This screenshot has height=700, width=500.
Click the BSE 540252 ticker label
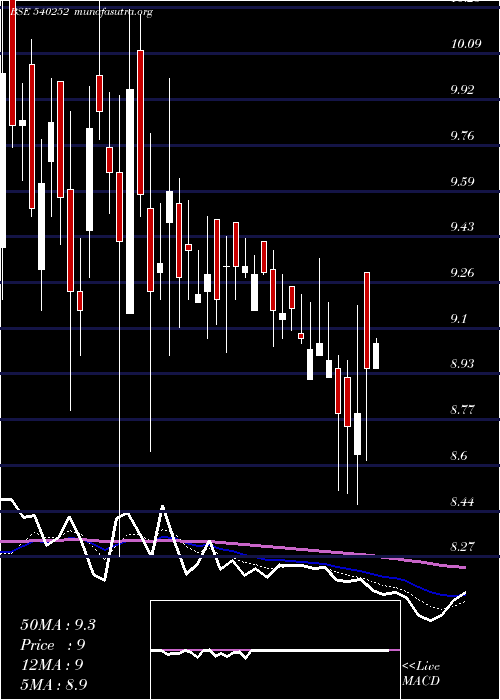pyautogui.click(x=39, y=12)
